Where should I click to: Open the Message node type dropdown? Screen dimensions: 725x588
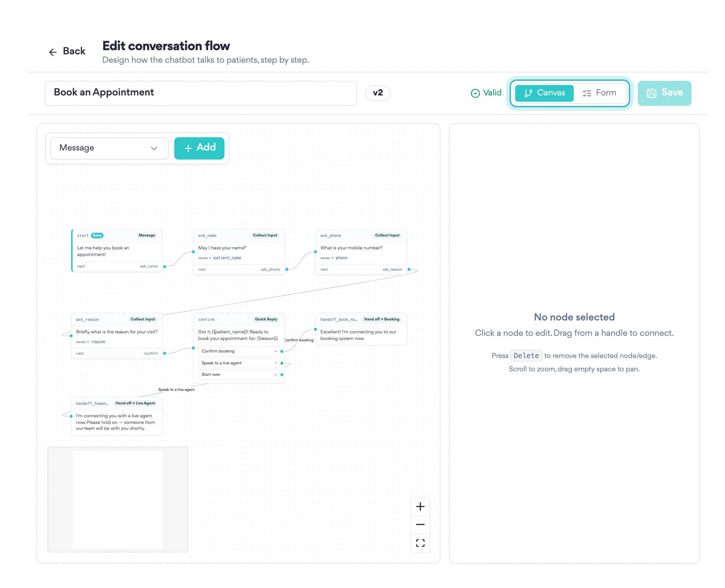click(109, 148)
